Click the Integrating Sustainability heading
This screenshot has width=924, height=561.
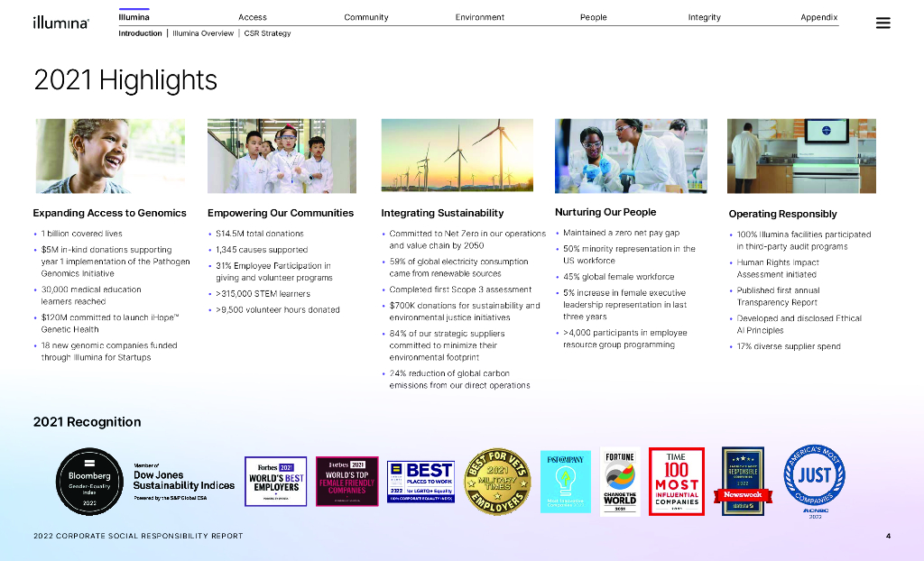442,213
